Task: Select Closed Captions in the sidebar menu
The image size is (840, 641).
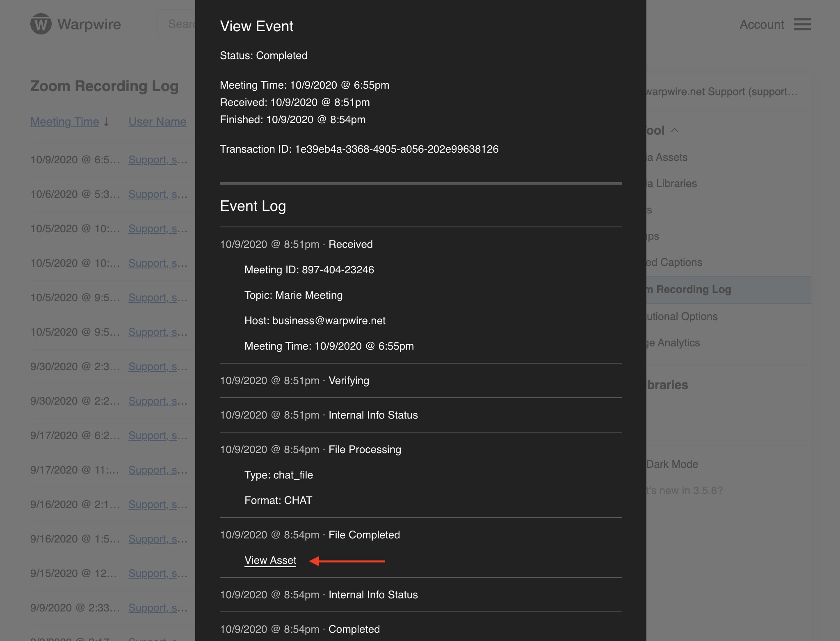Action: [x=674, y=262]
